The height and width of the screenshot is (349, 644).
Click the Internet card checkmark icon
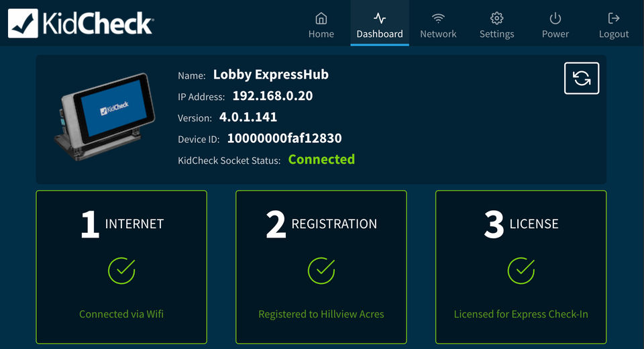[x=121, y=270]
